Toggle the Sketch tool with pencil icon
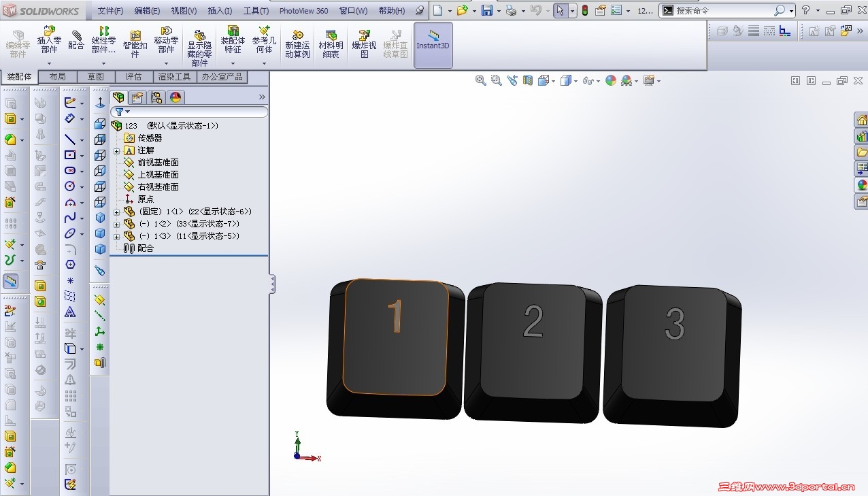868x496 pixels. [70, 103]
